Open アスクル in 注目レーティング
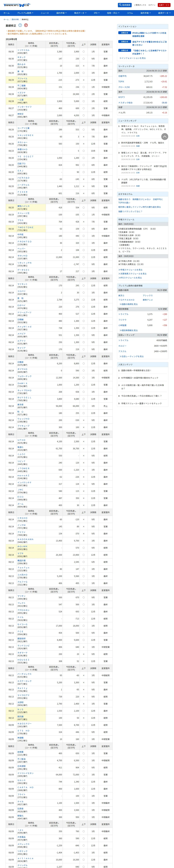The image size is (174, 868). point(122,351)
